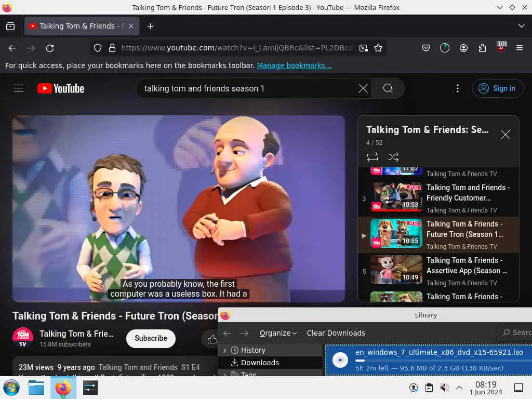Toggle shuffle playlist button
Screen dimensions: 532x399
pyautogui.click(x=393, y=157)
